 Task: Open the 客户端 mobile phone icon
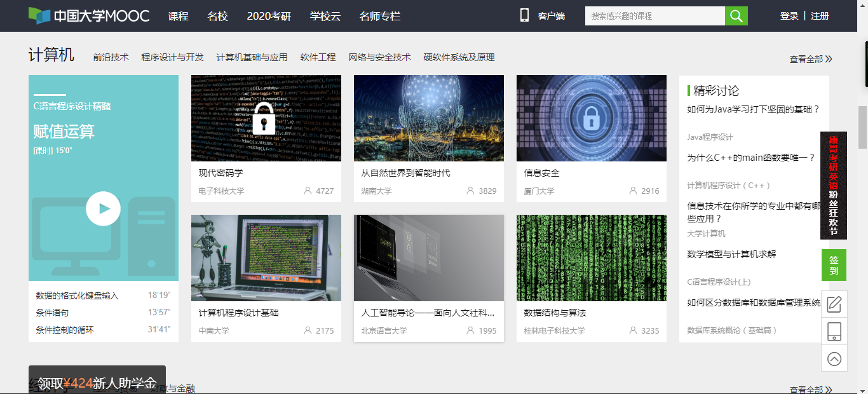coord(524,15)
